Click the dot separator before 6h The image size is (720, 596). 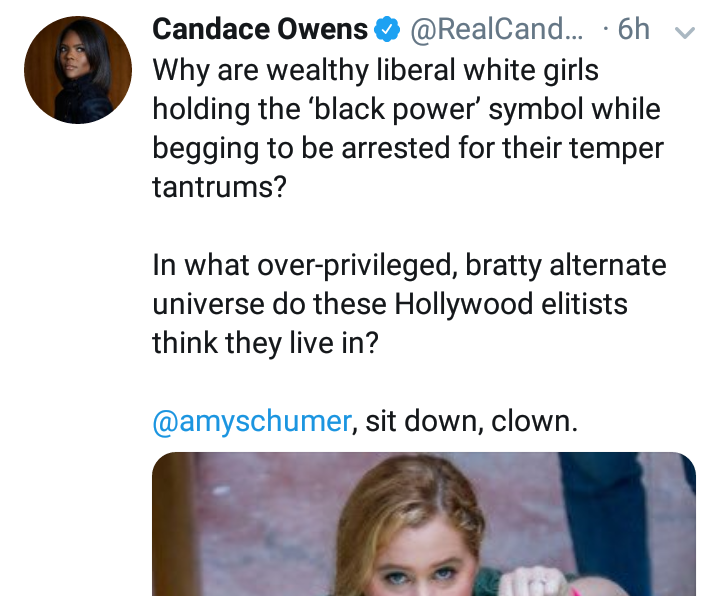click(x=606, y=29)
